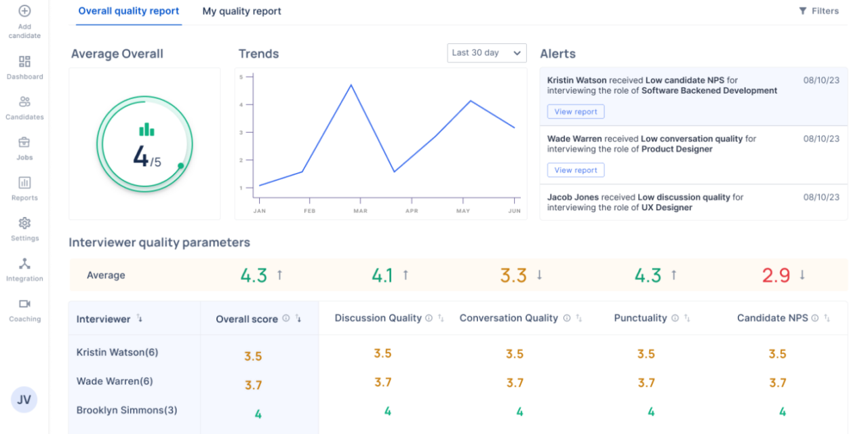Viewport: 868px width, 434px height.
Task: Open the Settings gear icon
Action: 24,223
